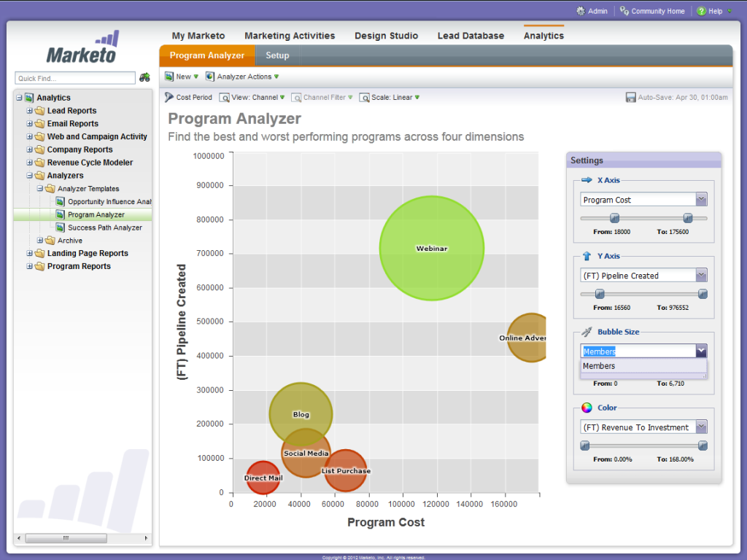The image size is (747, 560).
Task: Click the Opportunity Influence Analyzer item icon
Action: pyautogui.click(x=60, y=201)
